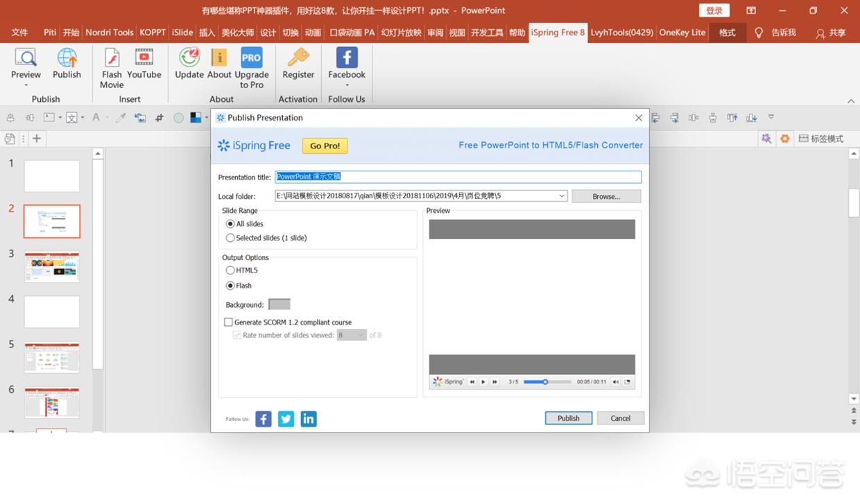The height and width of the screenshot is (504, 860).
Task: Click the Background color swatch
Action: [279, 304]
